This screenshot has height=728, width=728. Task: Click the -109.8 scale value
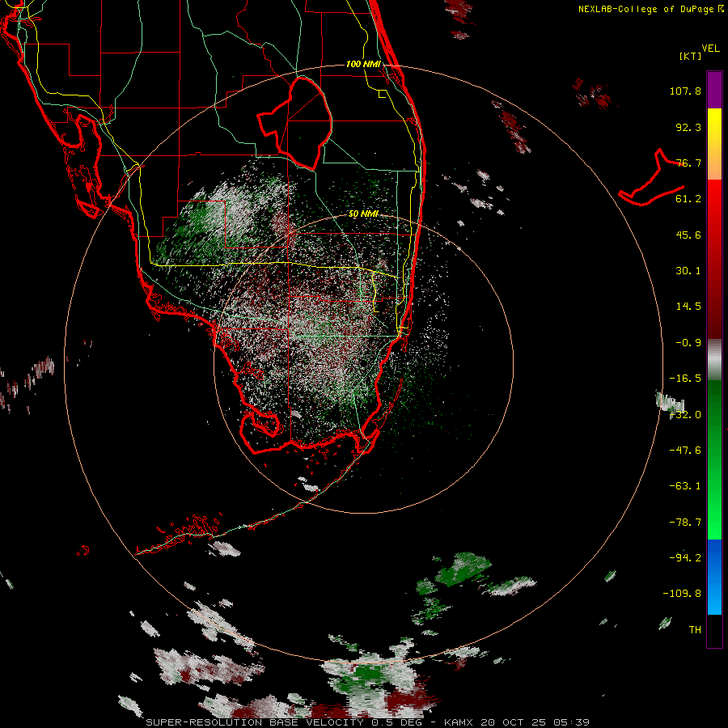pyautogui.click(x=682, y=594)
